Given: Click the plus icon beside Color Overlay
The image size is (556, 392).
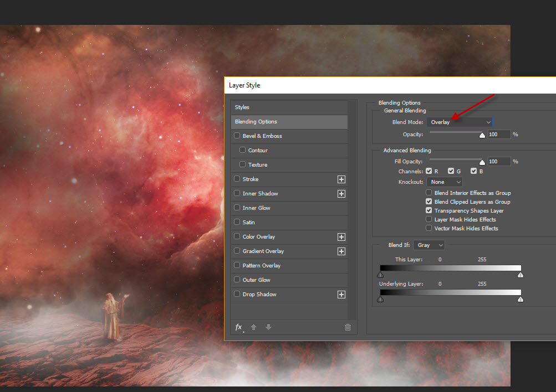Looking at the screenshot, I should tap(341, 237).
